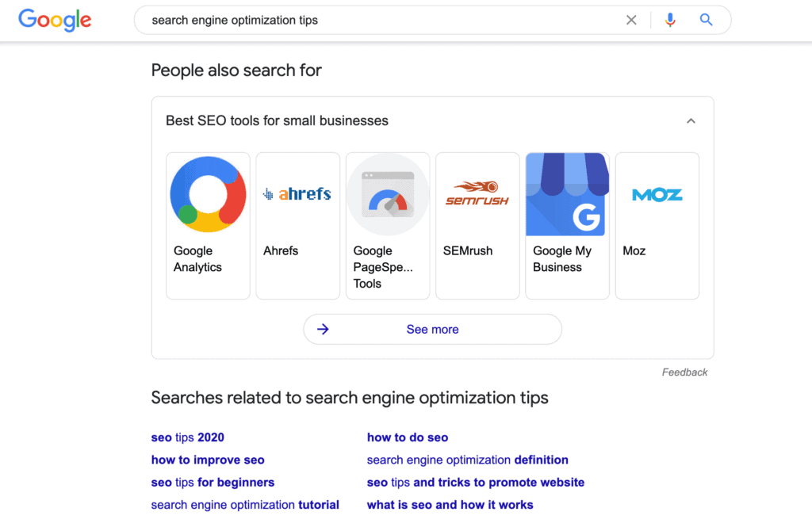Open the 'seo tips 2020' related search
Image resolution: width=812 pixels, height=527 pixels.
(x=187, y=437)
